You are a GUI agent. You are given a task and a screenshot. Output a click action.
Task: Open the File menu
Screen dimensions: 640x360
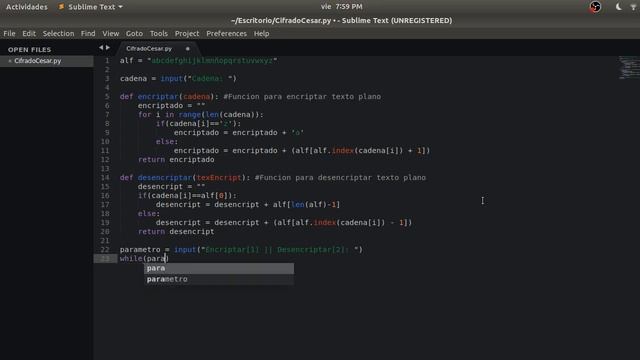(9, 33)
